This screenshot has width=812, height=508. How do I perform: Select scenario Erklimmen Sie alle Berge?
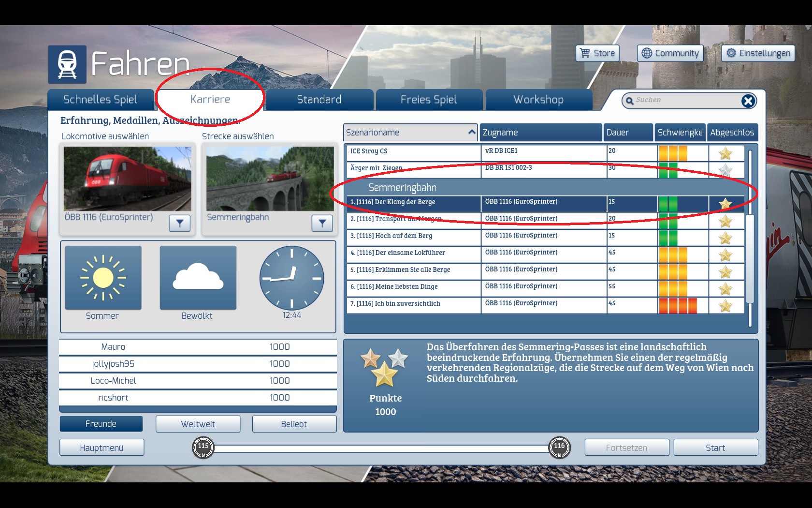click(x=545, y=271)
